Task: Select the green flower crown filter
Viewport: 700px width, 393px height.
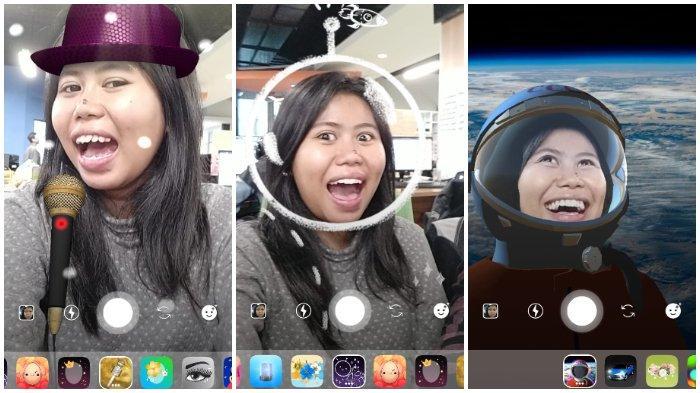Action: [662, 371]
